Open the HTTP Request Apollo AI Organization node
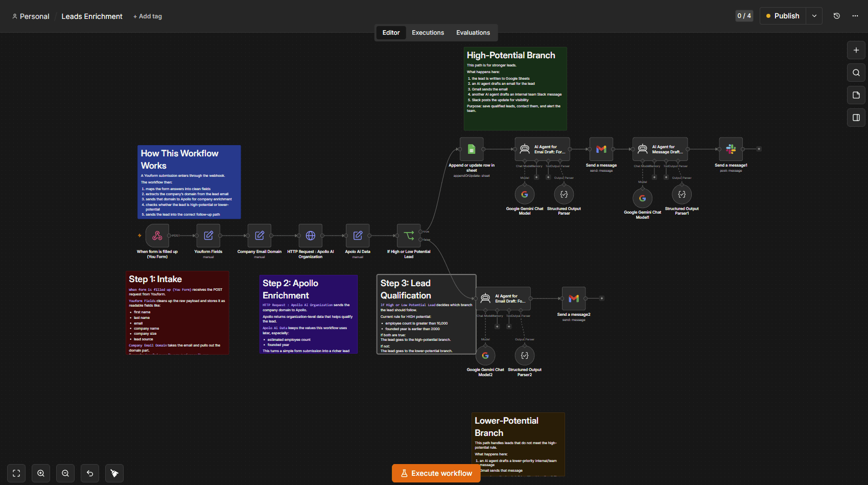The width and height of the screenshot is (868, 485). pos(311,236)
